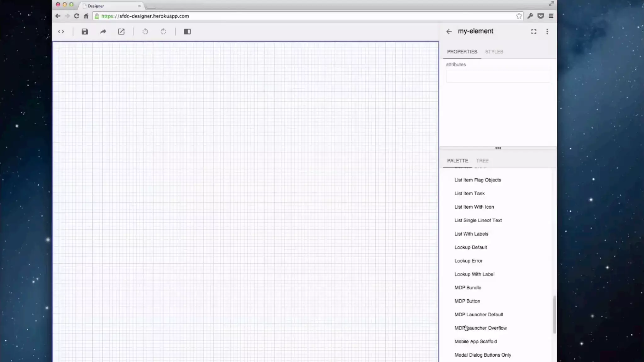Open Chrome hamburger menu
644x362 pixels.
point(551,16)
